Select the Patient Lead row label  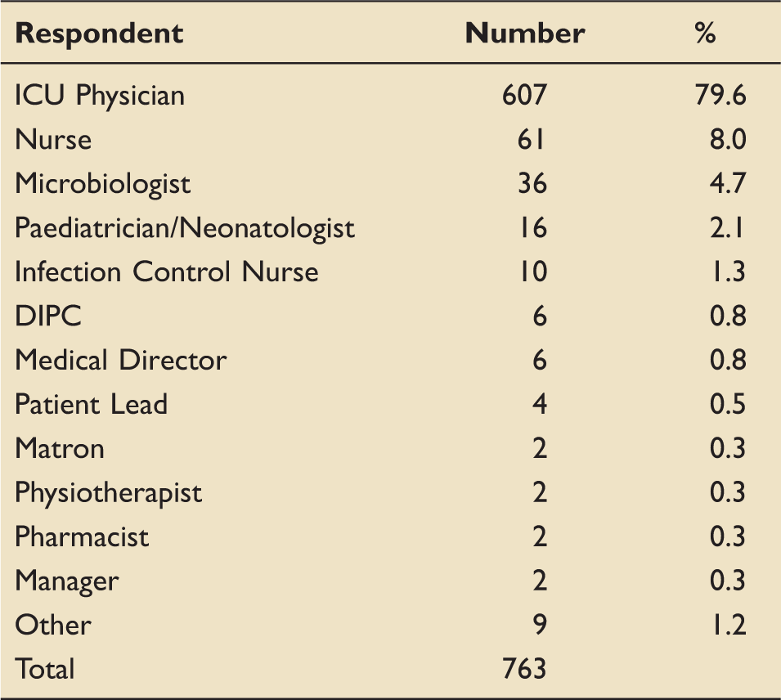(91, 405)
